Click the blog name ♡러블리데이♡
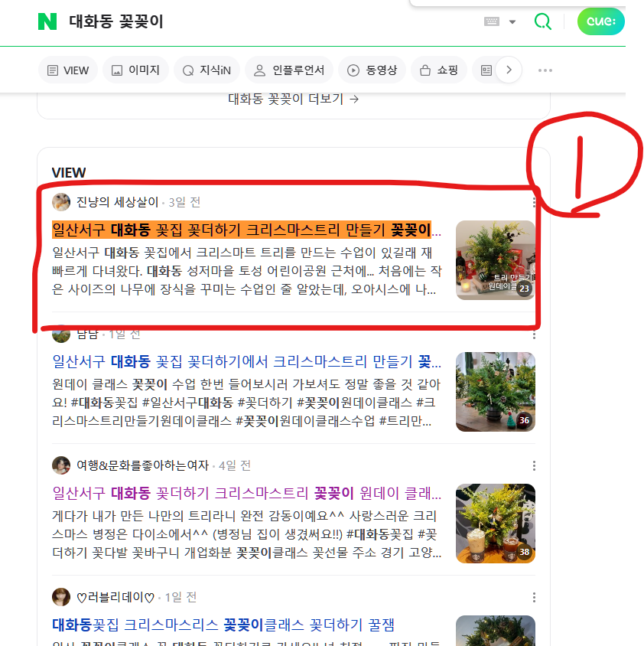This screenshot has width=644, height=646. click(x=115, y=597)
